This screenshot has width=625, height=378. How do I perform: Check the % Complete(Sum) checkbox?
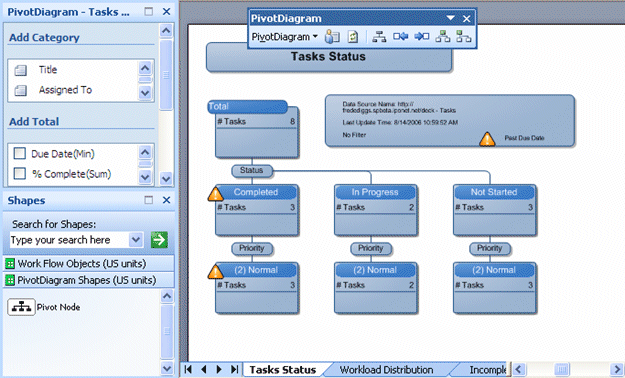click(x=20, y=173)
